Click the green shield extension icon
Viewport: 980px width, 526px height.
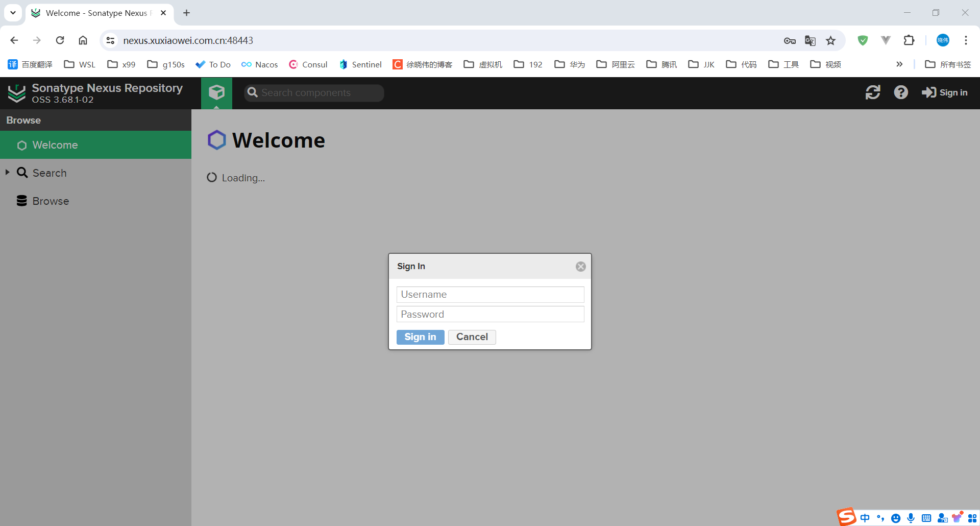[863, 40]
